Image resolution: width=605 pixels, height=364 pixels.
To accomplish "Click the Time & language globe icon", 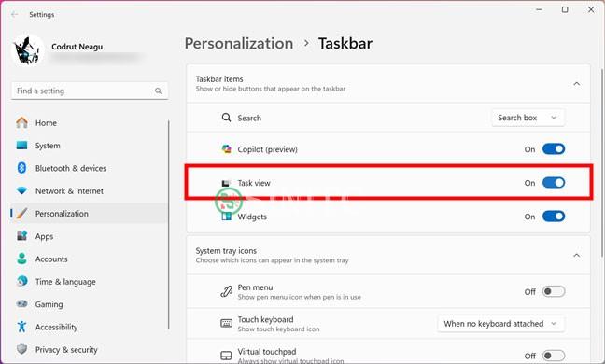I will (22, 281).
